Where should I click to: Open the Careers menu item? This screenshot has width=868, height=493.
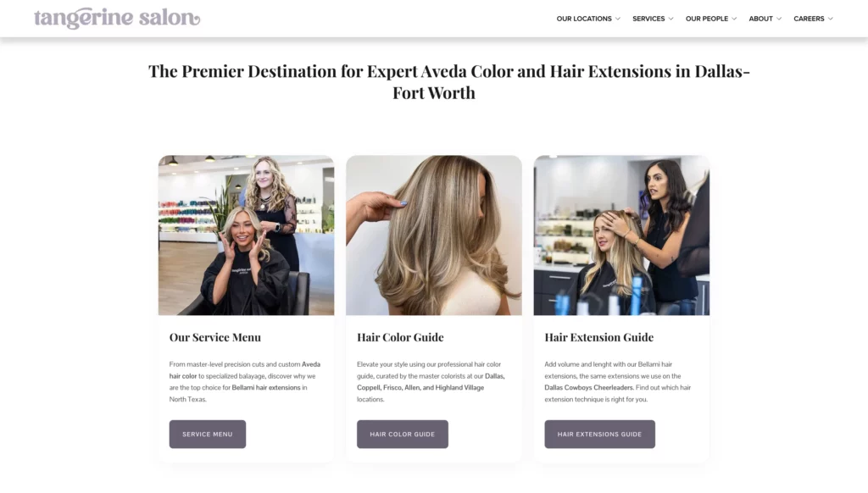[809, 19]
